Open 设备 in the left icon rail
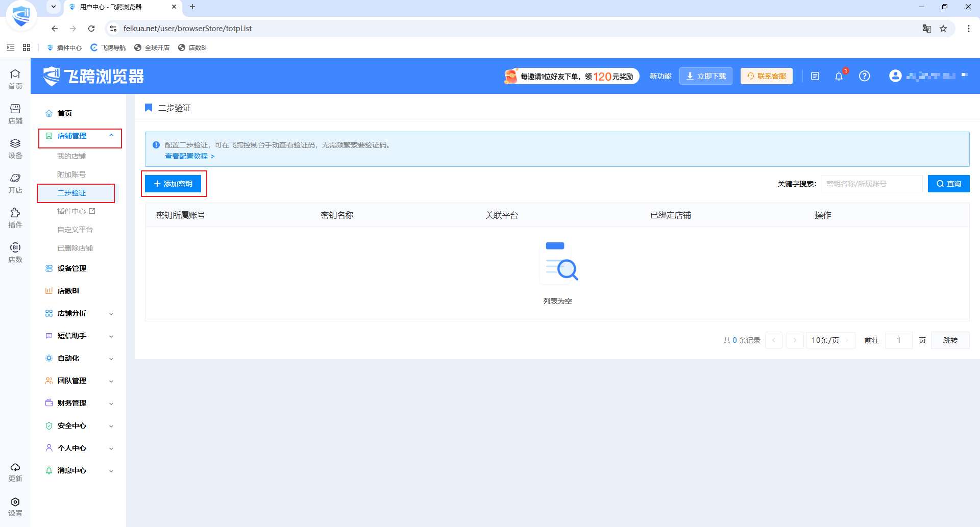This screenshot has height=527, width=980. coord(15,148)
